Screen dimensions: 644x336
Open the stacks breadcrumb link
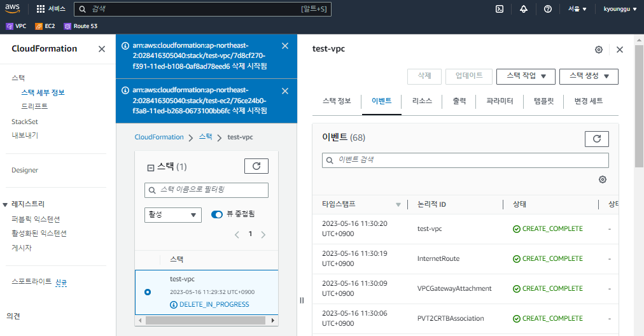206,137
